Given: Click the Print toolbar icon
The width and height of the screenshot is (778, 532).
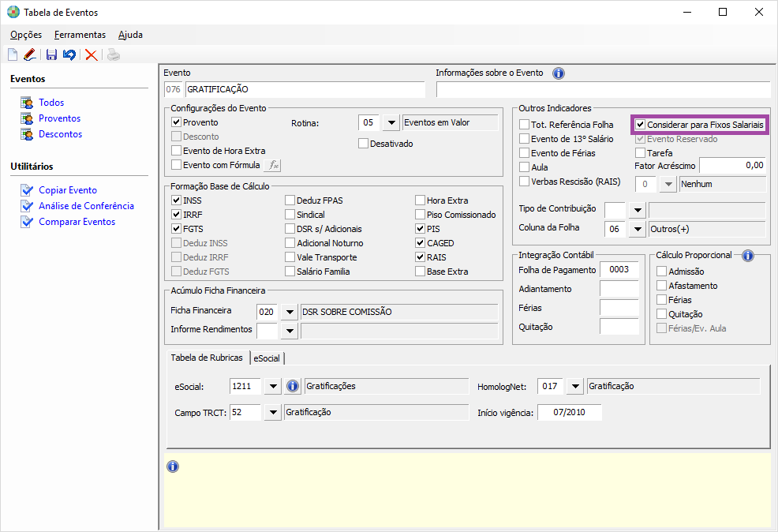Looking at the screenshot, I should point(114,54).
